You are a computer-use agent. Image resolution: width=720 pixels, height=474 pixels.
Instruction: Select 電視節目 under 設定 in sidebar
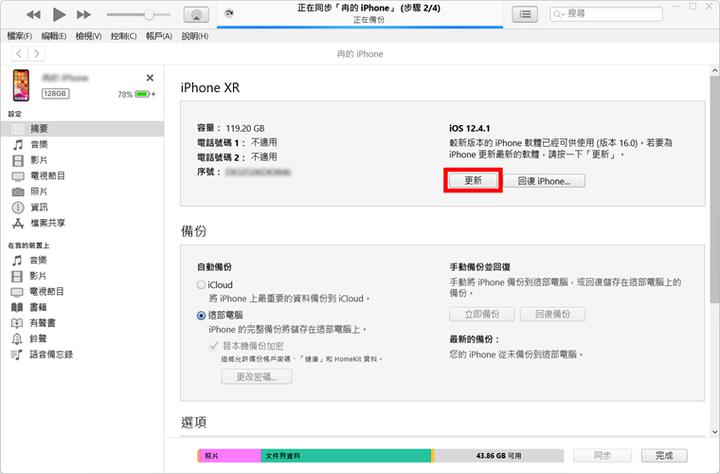82,176
